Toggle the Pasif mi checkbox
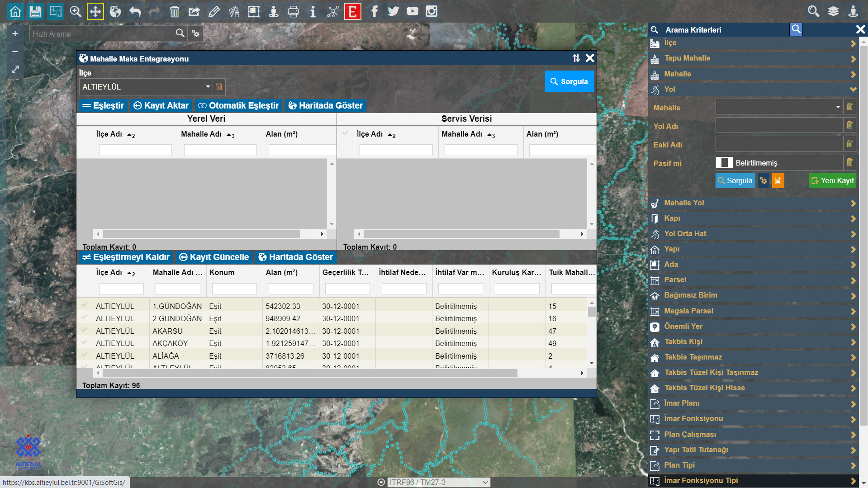The width and height of the screenshot is (868, 488). (x=724, y=163)
